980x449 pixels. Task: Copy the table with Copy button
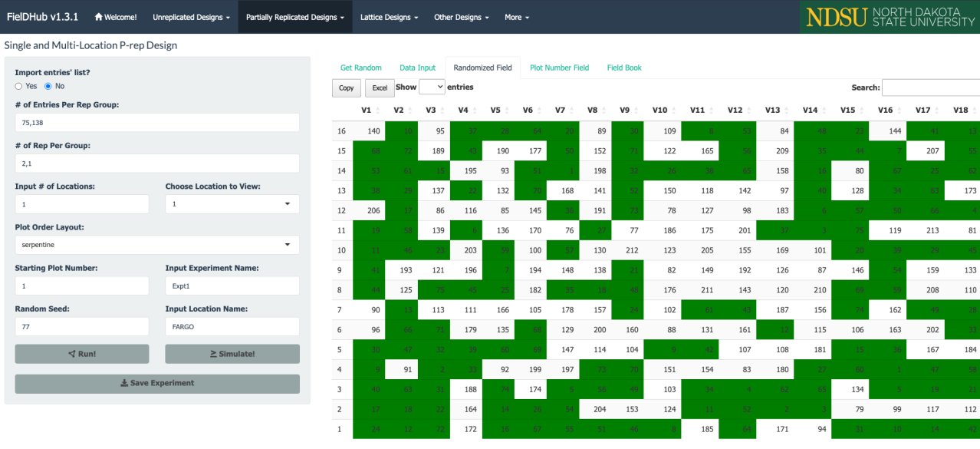[x=346, y=88]
